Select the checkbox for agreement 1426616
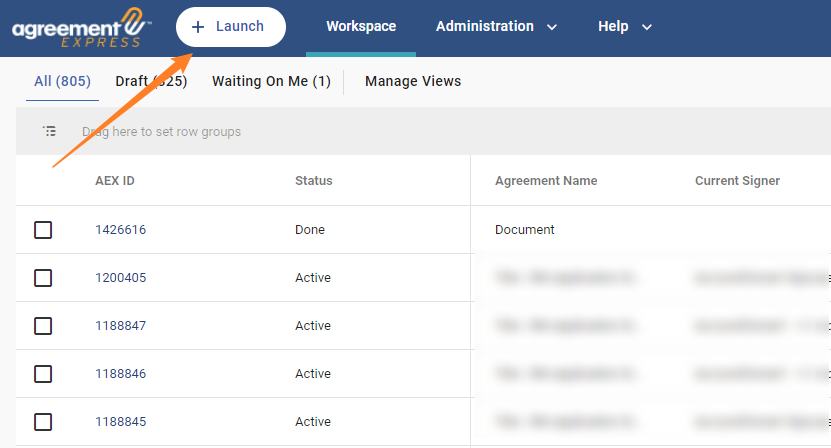The width and height of the screenshot is (831, 448). point(43,230)
